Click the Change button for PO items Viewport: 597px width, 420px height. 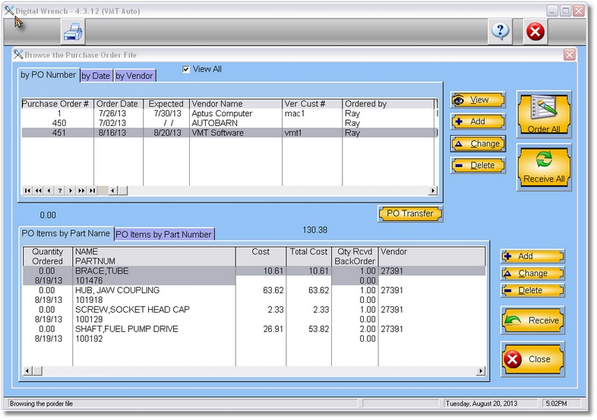(532, 273)
